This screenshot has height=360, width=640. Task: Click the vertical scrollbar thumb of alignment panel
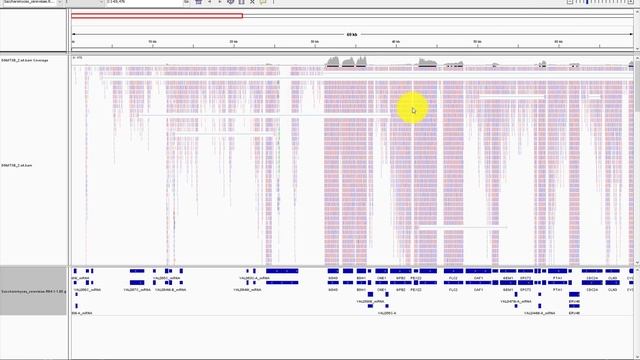(637, 88)
